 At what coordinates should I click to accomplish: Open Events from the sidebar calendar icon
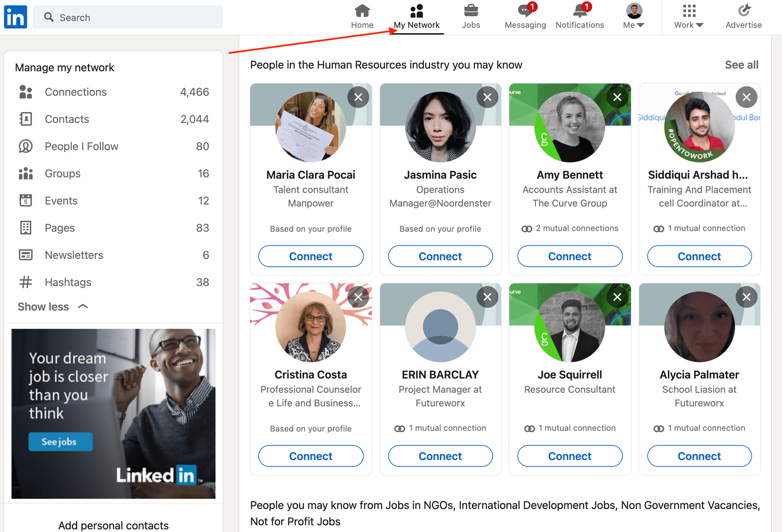(26, 201)
